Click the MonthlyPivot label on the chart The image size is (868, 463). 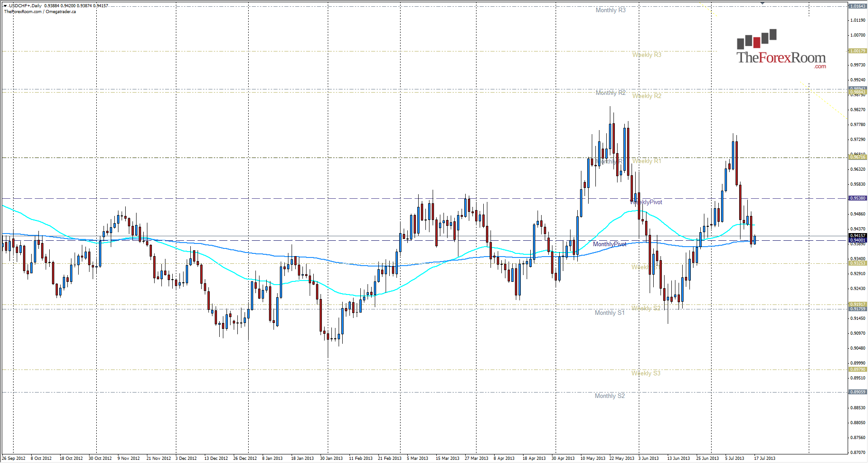click(x=609, y=243)
